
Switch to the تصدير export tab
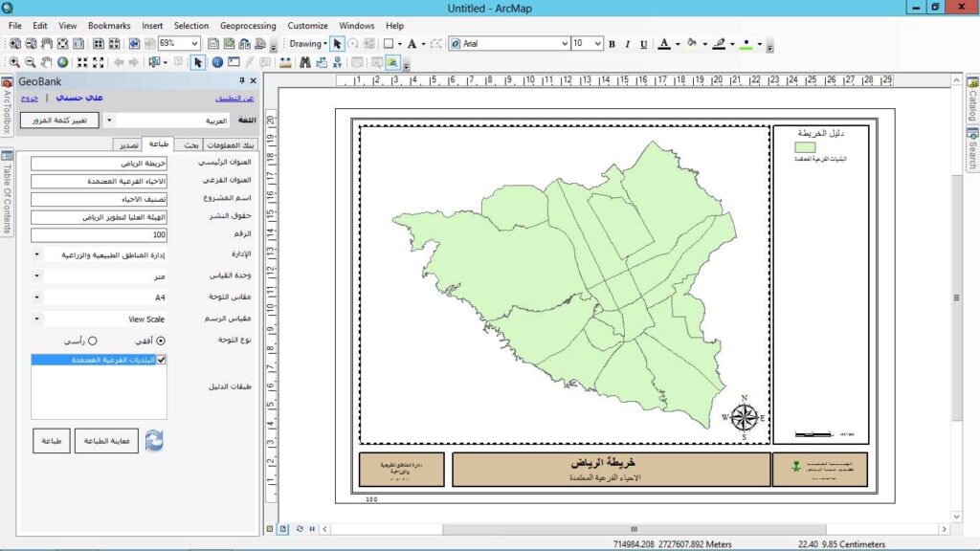pyautogui.click(x=127, y=144)
